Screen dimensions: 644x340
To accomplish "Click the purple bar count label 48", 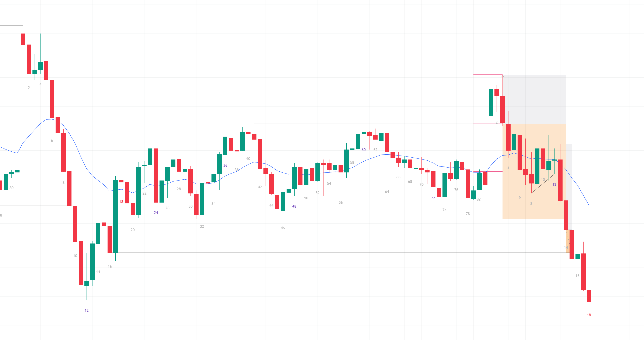I will [x=294, y=207].
